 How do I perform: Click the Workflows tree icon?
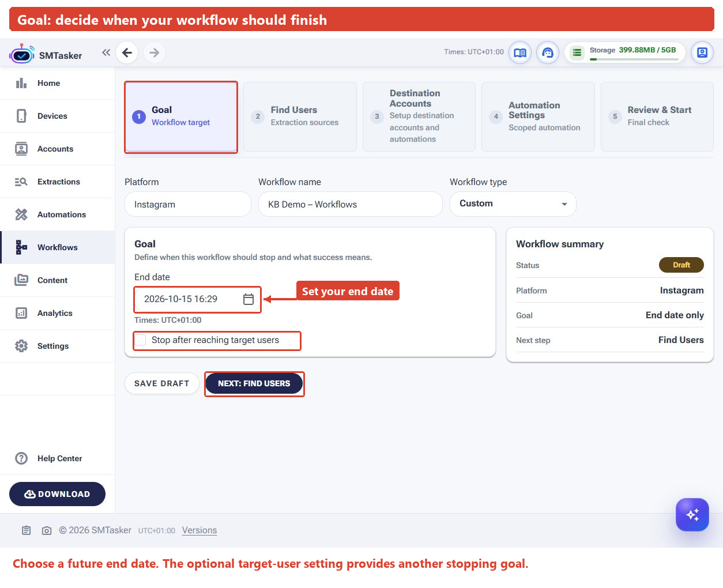[x=21, y=247]
